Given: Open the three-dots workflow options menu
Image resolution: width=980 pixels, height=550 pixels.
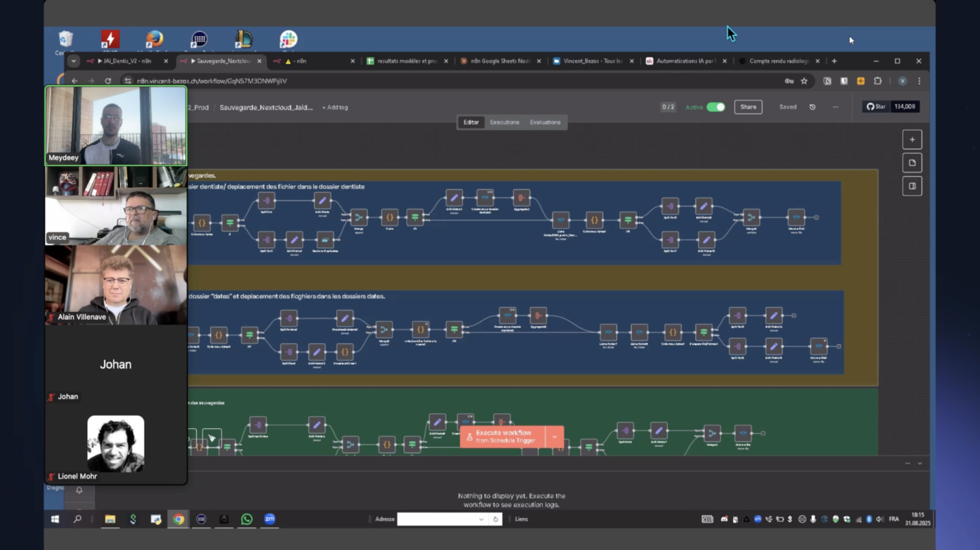Looking at the screenshot, I should click(x=835, y=107).
